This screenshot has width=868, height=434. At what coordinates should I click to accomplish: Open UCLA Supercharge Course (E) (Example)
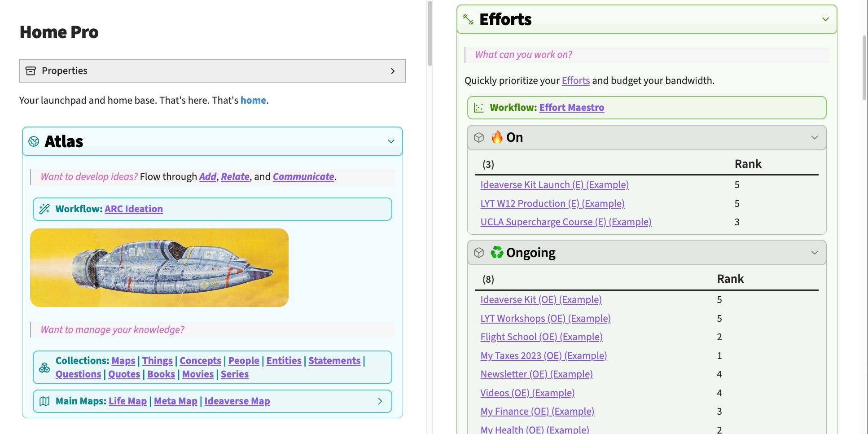pyautogui.click(x=566, y=222)
